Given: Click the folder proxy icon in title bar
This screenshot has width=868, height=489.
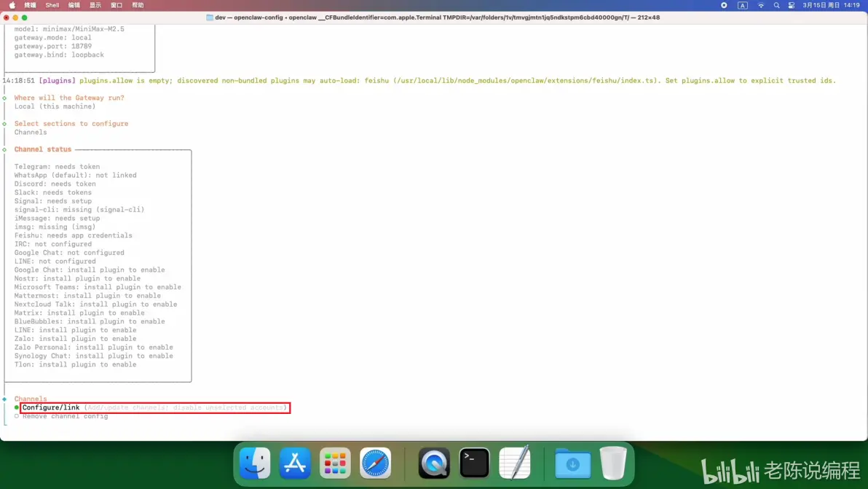Looking at the screenshot, I should coord(210,17).
